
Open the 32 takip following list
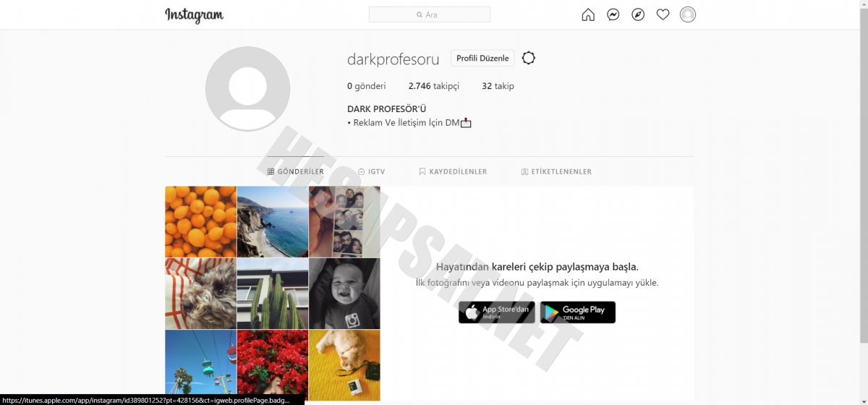(498, 86)
